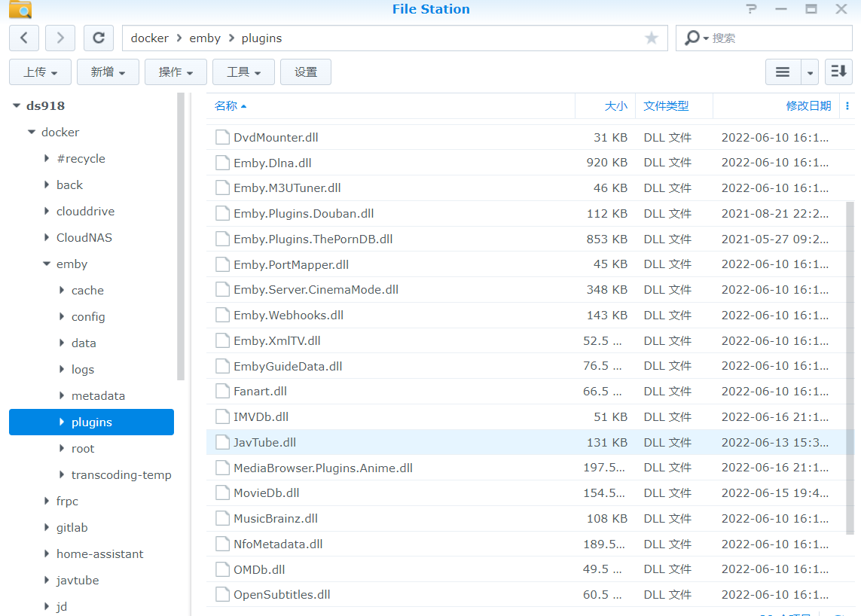The image size is (861, 616).
Task: Select the Fanart.dll file icon
Action: click(x=222, y=392)
